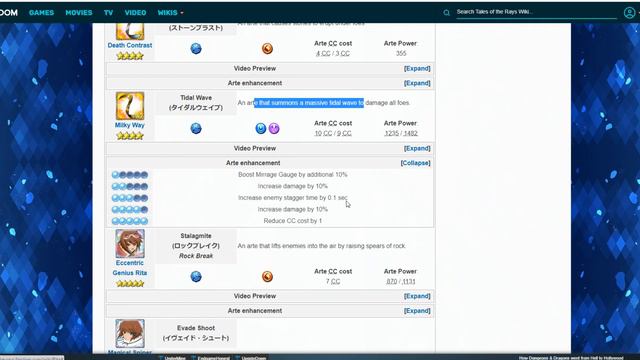Expand Video Preview under Death Contrast
Viewport: 640px width, 360px height.
click(x=417, y=69)
